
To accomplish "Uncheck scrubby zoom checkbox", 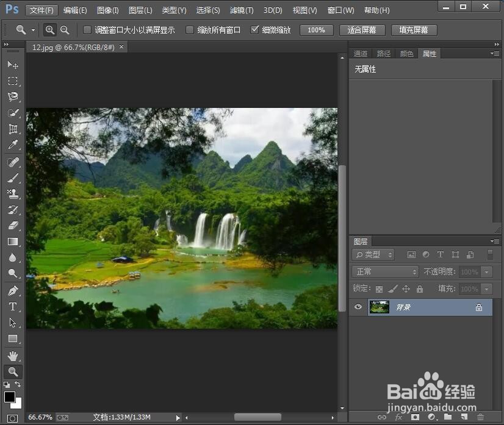I will (x=254, y=30).
